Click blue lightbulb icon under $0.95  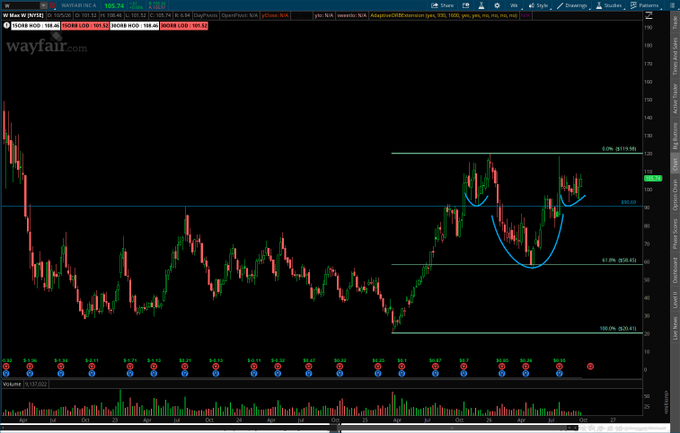click(559, 374)
